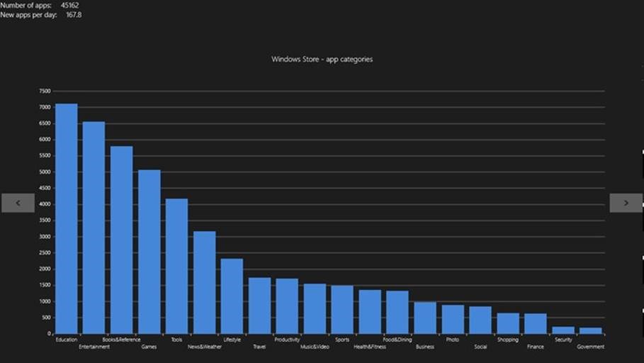644x363 pixels.
Task: Click the Books&Reference bar
Action: click(121, 240)
